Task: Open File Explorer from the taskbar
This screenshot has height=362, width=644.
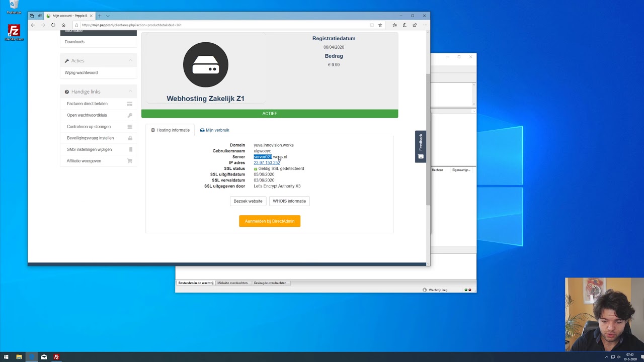Action: 19,357
